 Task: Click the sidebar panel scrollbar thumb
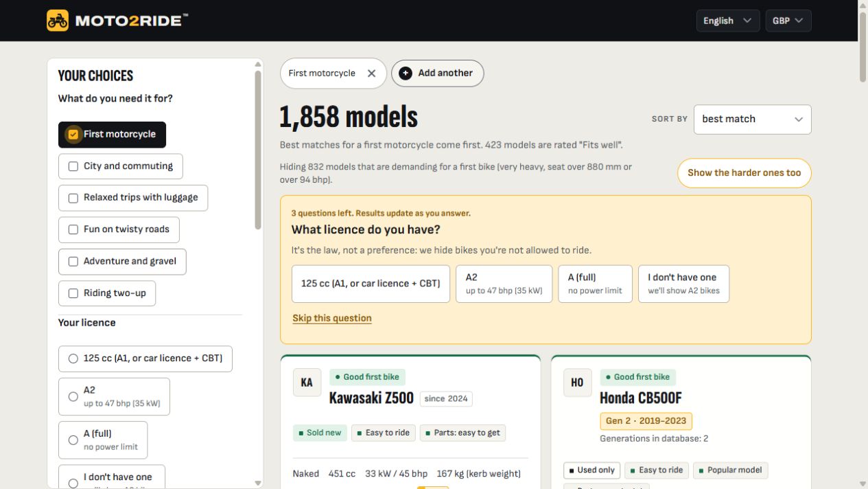(258, 150)
